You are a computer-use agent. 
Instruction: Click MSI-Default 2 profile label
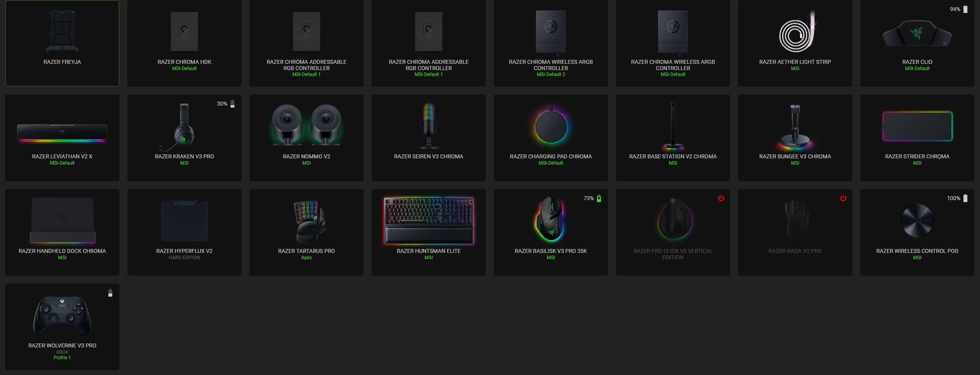click(551, 74)
